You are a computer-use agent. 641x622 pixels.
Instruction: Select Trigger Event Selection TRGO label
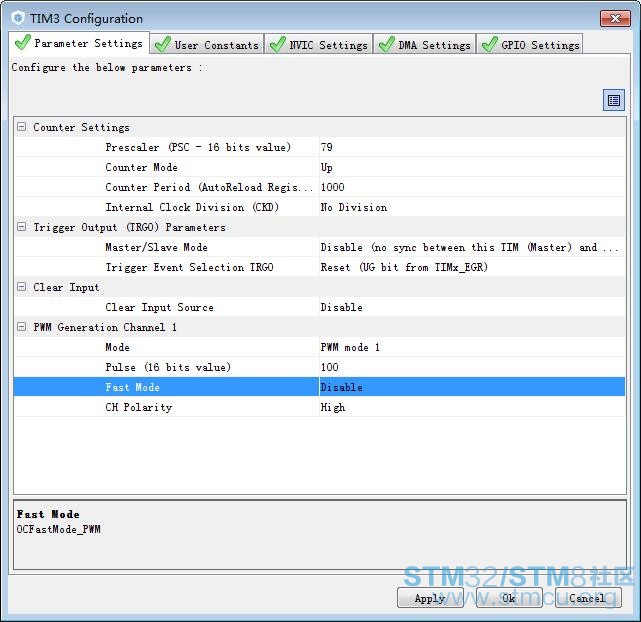(x=189, y=267)
